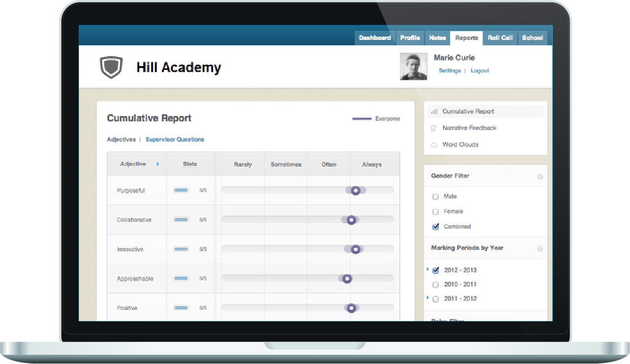The height and width of the screenshot is (364, 630).
Task: Switch to the Dashboard tab
Action: [374, 38]
